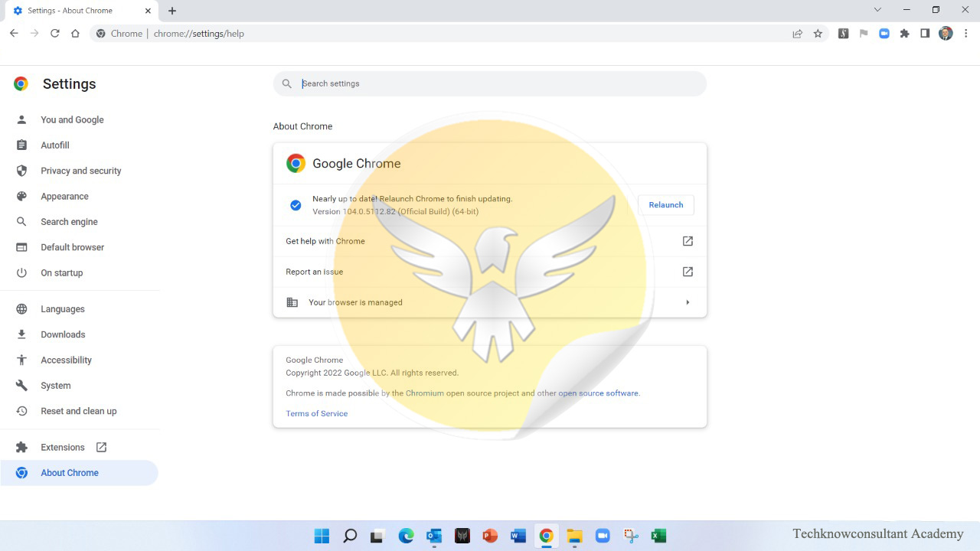The height and width of the screenshot is (551, 980).
Task: Click the share this page icon
Action: tap(797, 34)
